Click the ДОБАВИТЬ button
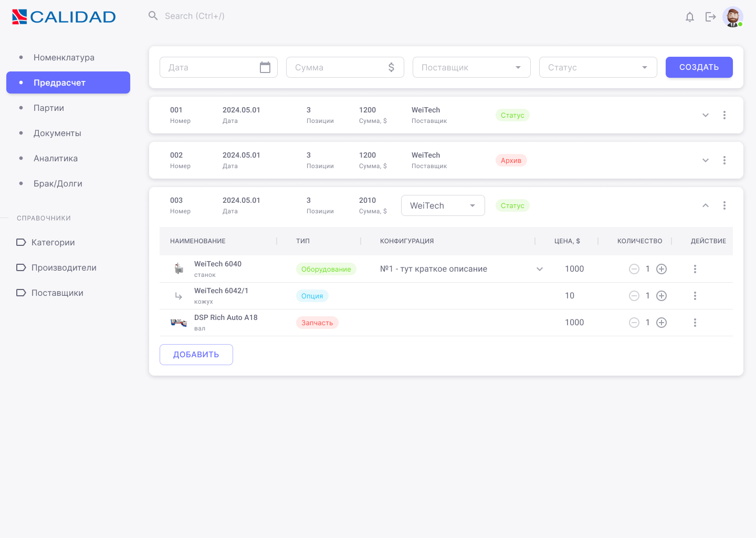756x538 pixels. [x=196, y=355]
